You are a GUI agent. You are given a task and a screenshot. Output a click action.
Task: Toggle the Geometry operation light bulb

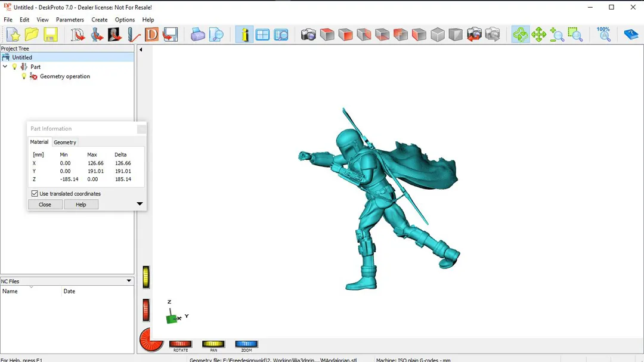pos(24,76)
